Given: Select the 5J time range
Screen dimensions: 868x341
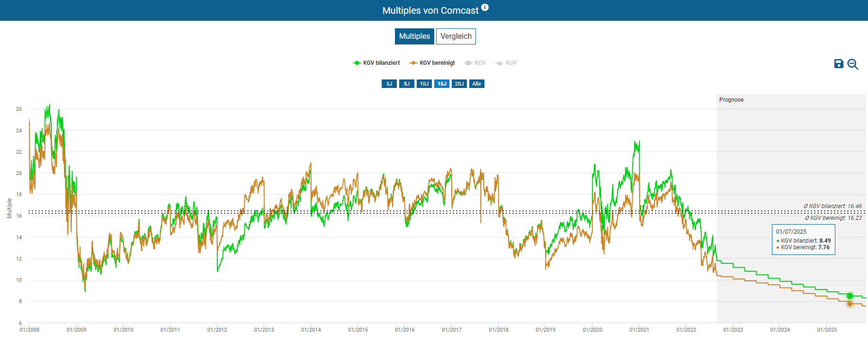Looking at the screenshot, I should pos(389,84).
